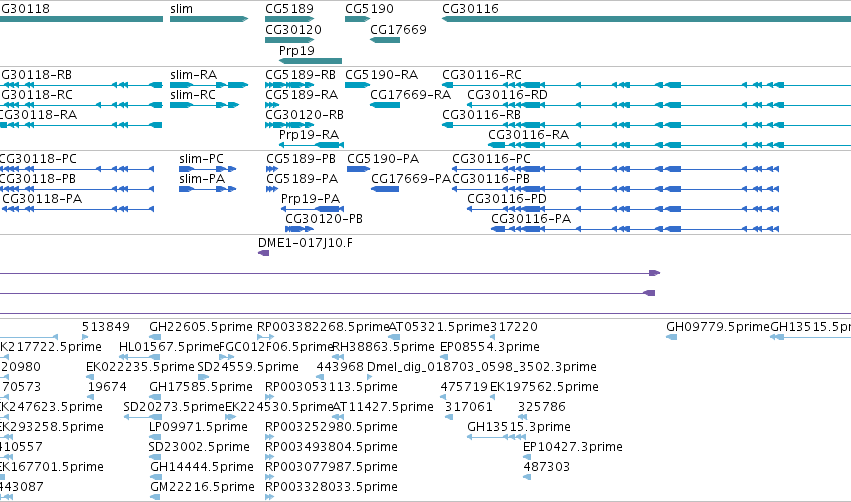Select the CG17669-PA protein label

411,179
